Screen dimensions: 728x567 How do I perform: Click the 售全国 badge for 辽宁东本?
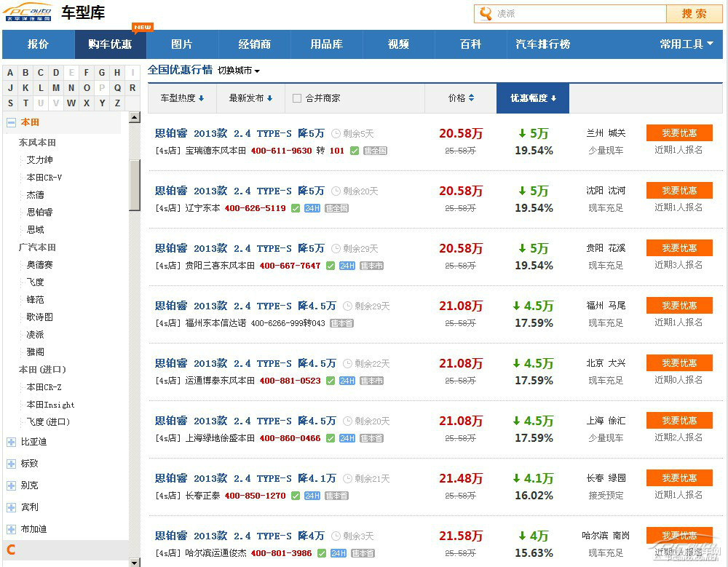coord(336,208)
